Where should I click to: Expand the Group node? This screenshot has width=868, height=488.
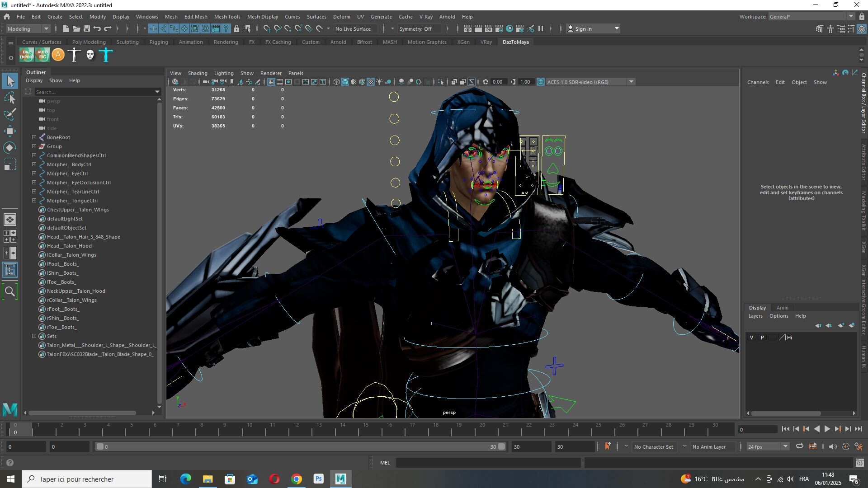34,146
